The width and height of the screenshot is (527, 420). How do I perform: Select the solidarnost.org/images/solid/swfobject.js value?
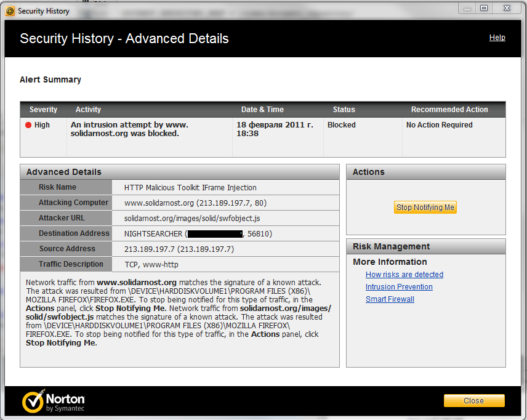click(x=192, y=219)
